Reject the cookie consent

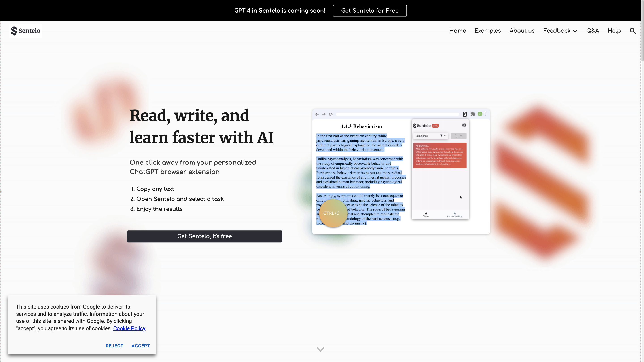(114, 346)
